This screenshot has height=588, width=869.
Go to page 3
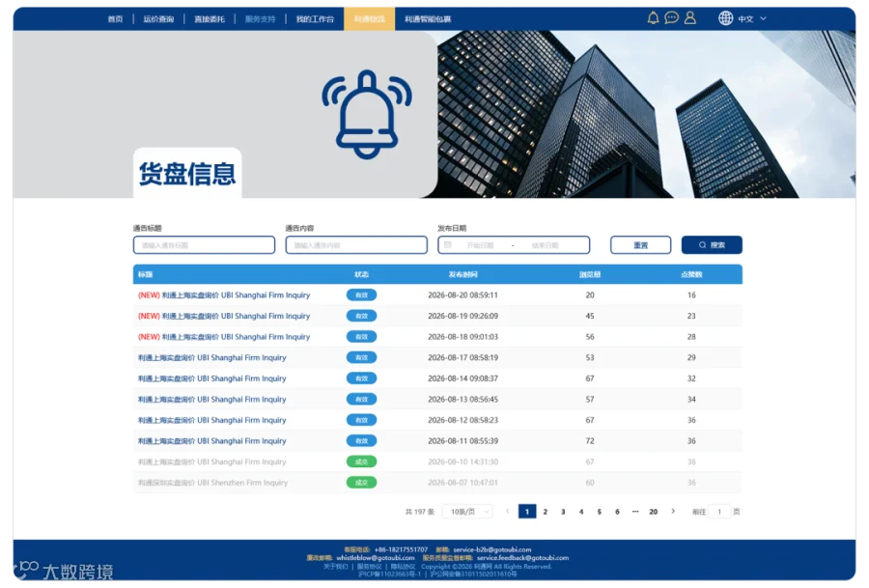pos(563,512)
